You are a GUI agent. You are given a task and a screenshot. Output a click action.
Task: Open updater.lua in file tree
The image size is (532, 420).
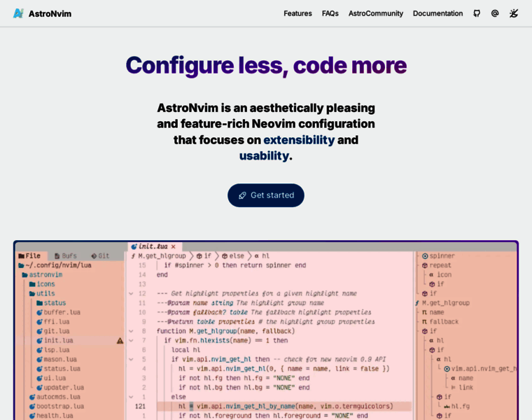[x=60, y=387]
